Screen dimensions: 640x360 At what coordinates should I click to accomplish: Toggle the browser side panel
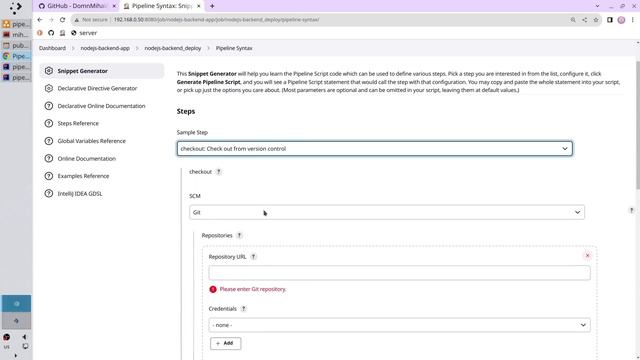[x=610, y=20]
